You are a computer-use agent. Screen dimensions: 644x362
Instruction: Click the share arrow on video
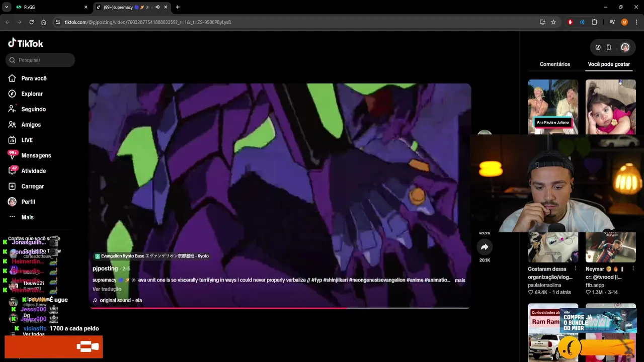click(485, 247)
